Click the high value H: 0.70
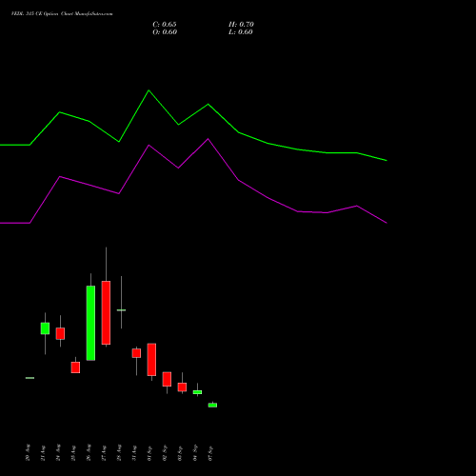476x476 pixels. [241, 25]
